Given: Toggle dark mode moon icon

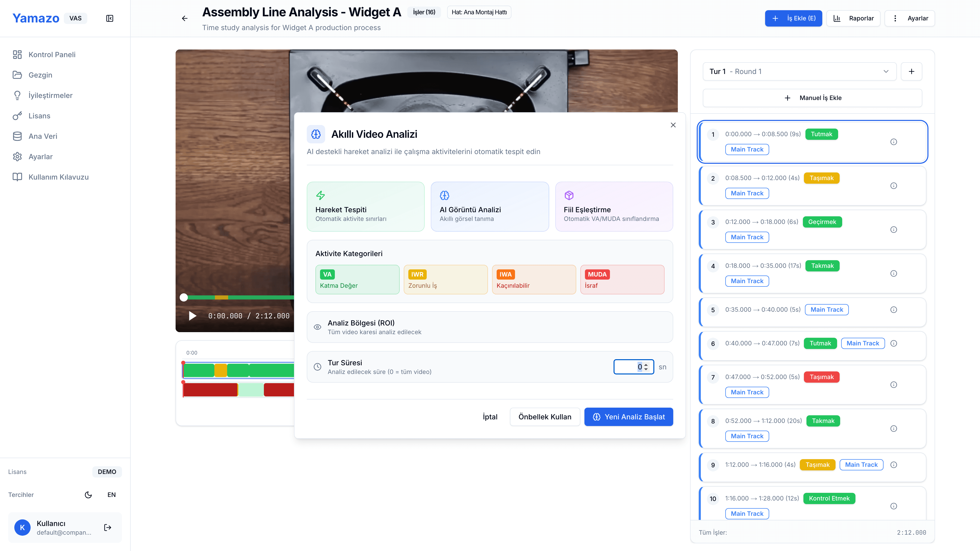Looking at the screenshot, I should pos(88,495).
